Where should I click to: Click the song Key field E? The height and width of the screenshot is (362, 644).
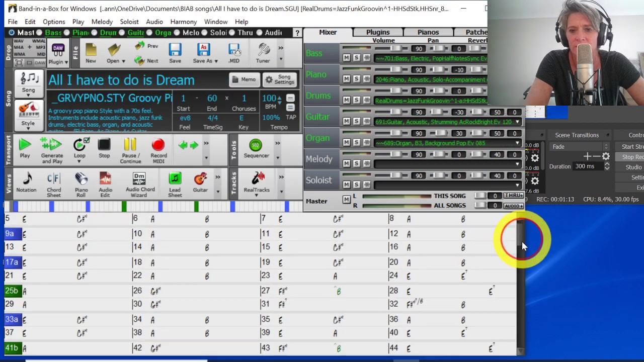pyautogui.click(x=242, y=118)
